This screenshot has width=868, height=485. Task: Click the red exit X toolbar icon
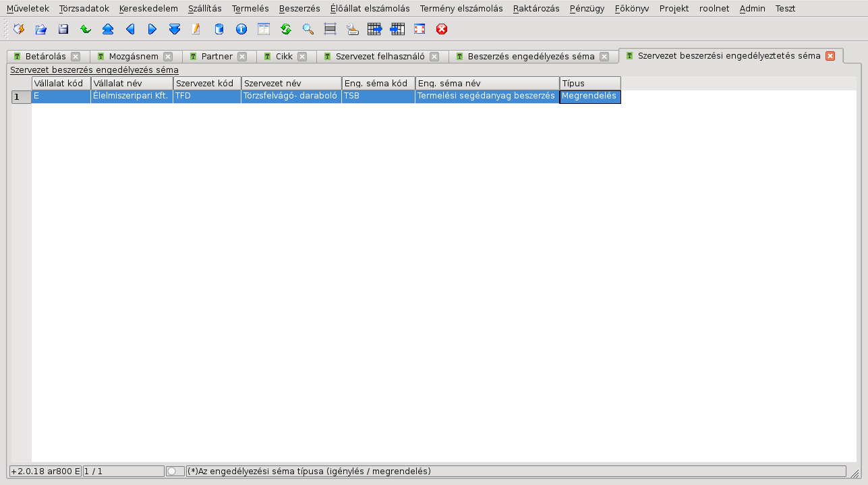pos(442,30)
